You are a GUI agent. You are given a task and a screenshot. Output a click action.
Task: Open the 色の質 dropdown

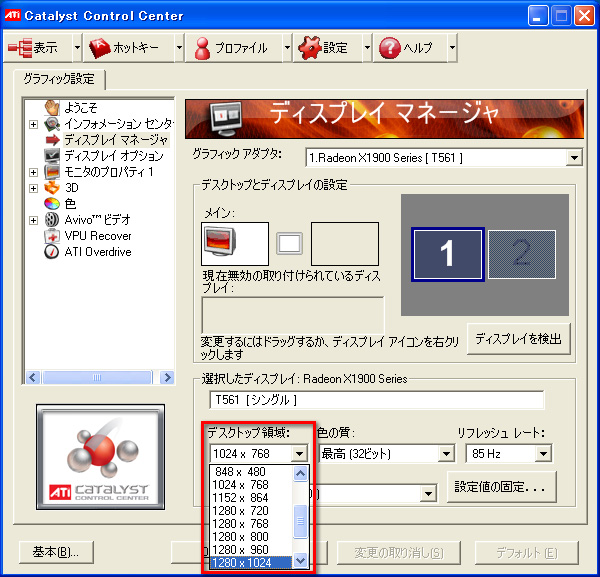click(446, 454)
